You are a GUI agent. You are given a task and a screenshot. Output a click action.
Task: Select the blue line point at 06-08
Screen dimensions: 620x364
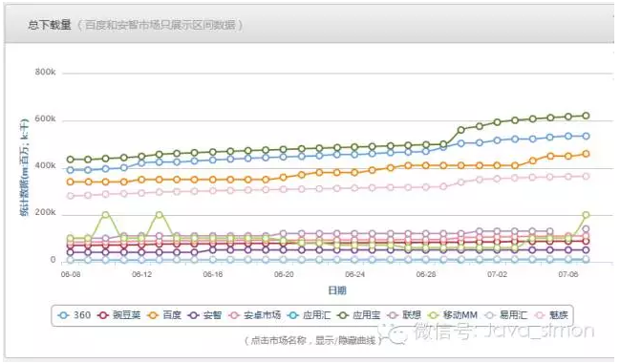(x=71, y=170)
